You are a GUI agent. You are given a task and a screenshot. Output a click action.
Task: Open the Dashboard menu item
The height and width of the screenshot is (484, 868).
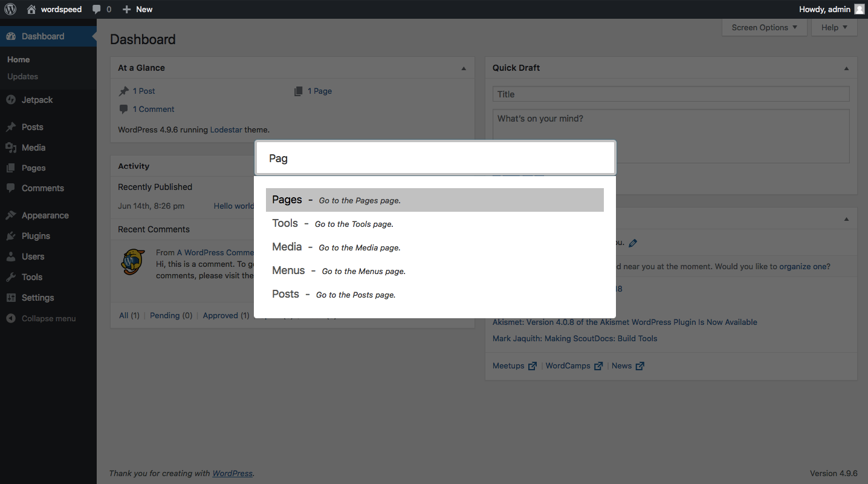click(48, 36)
